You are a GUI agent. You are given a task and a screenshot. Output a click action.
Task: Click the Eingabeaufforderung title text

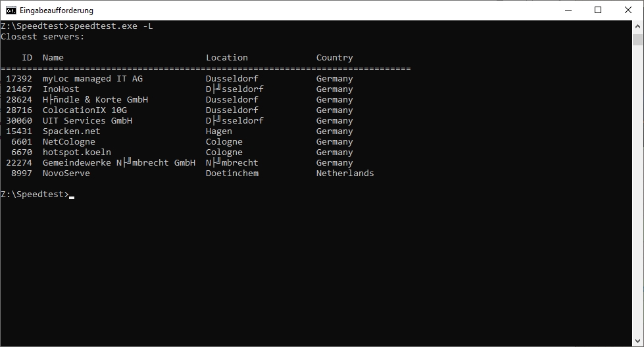point(57,11)
